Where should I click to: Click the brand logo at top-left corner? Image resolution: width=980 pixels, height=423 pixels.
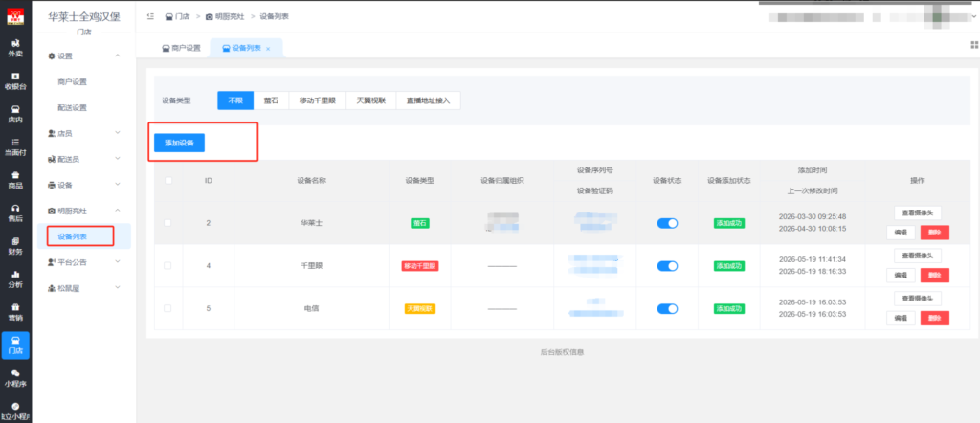[x=15, y=17]
